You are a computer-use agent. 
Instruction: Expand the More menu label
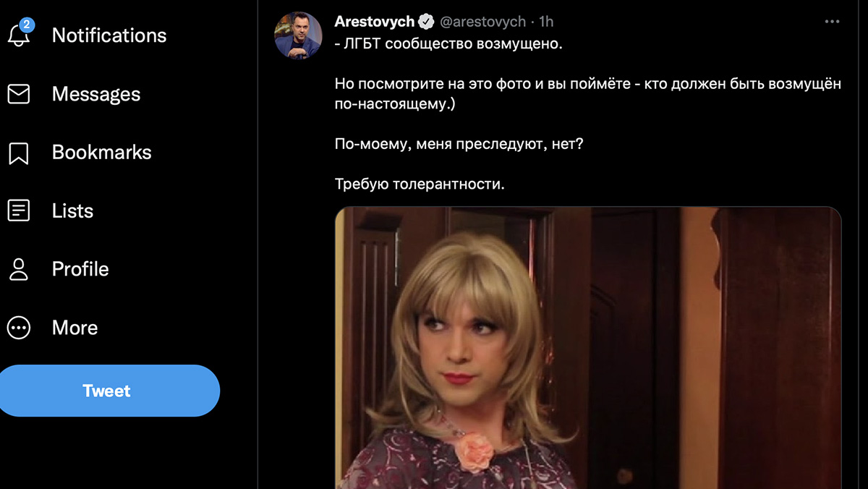click(75, 328)
